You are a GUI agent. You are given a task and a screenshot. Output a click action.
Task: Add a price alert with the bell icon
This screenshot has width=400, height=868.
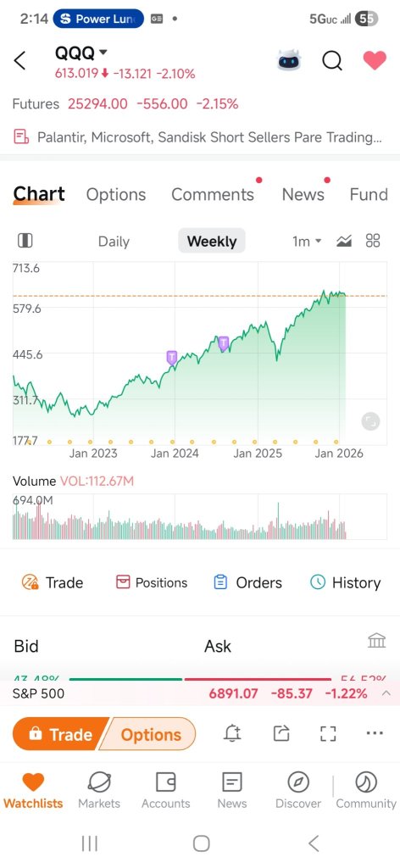point(232,733)
